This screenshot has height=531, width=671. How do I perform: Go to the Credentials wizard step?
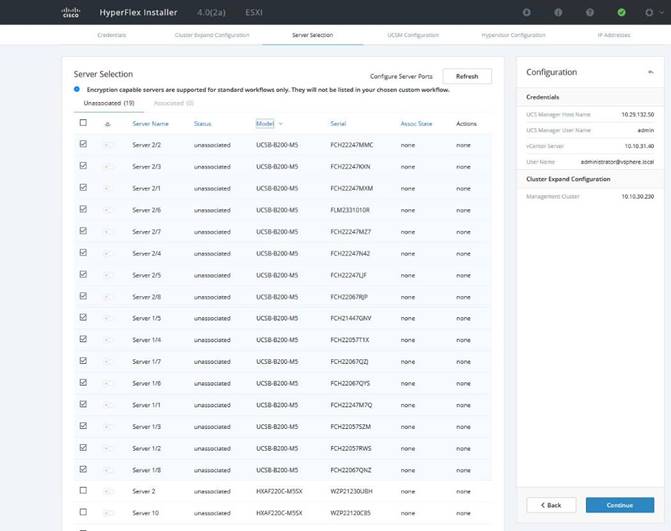[x=112, y=35]
